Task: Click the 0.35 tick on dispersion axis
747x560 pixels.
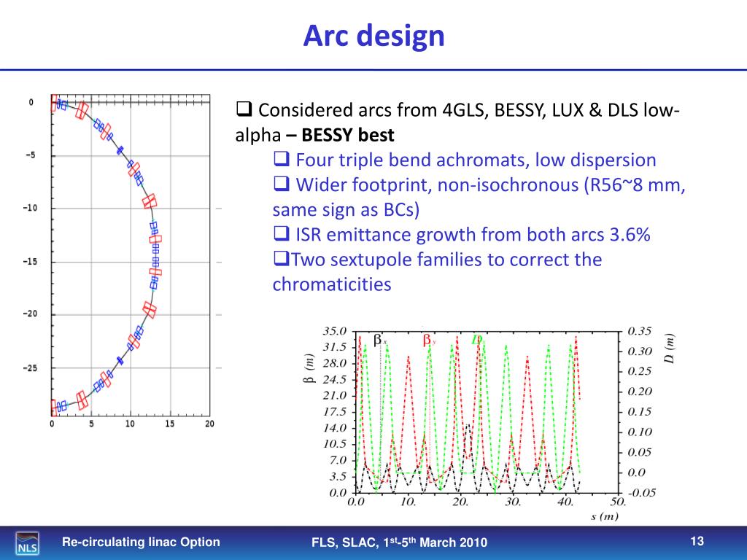Action: coord(639,331)
